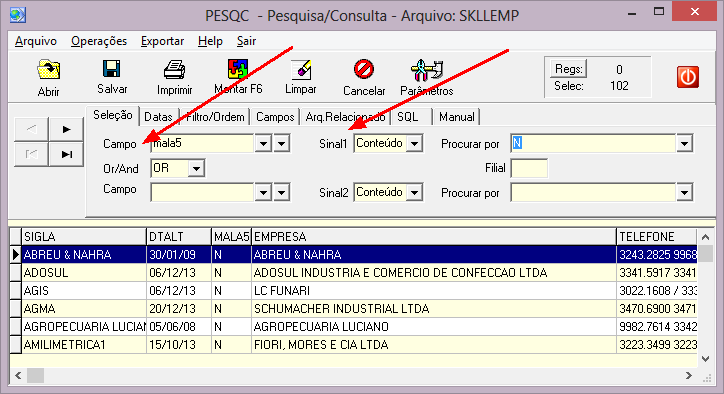Click the ABREU & NAHRA row selector marker

point(15,255)
